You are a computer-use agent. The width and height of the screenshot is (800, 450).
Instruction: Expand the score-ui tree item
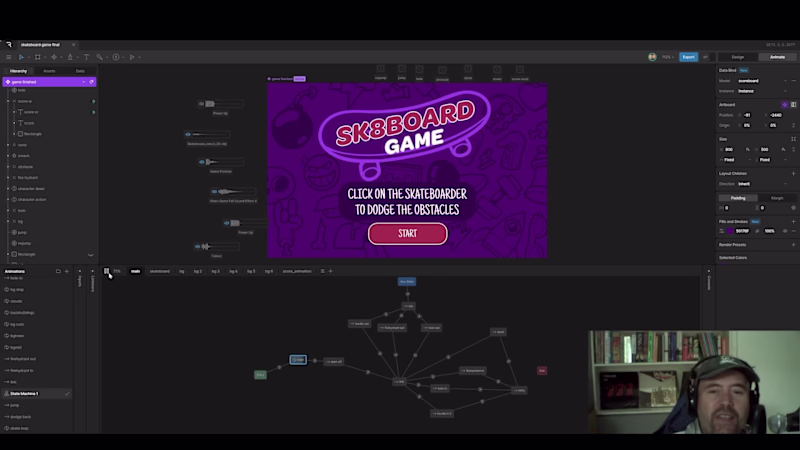click(x=8, y=101)
